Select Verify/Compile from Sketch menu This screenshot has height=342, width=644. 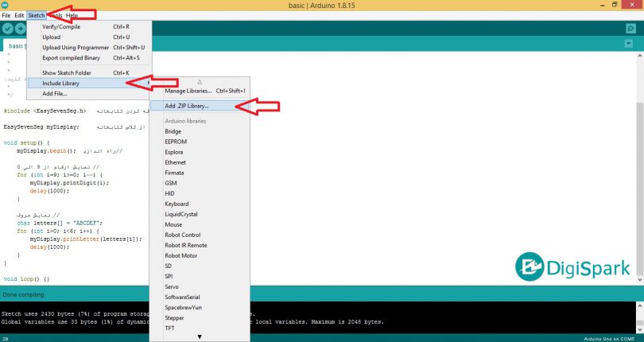coord(63,26)
